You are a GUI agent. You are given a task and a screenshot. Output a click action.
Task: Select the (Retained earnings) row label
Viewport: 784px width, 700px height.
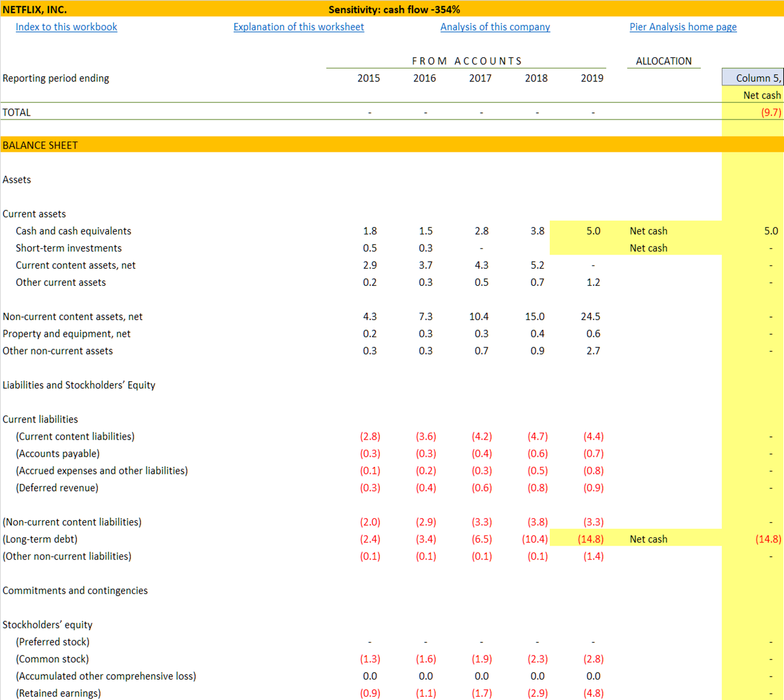[58, 694]
